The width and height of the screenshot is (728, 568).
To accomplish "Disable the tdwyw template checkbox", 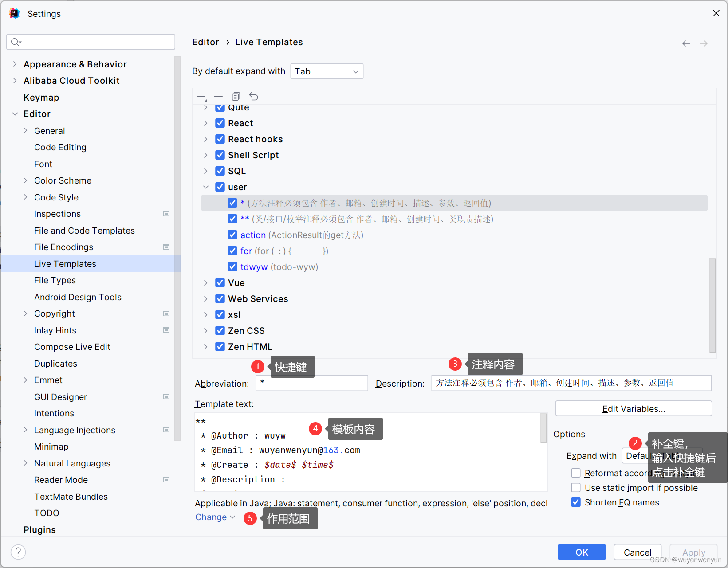I will tap(232, 267).
